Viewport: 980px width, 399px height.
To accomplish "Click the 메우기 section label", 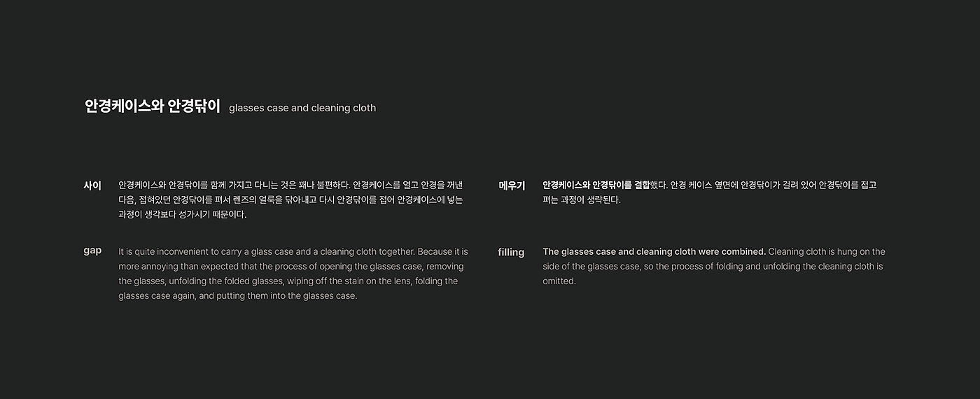I will 512,185.
